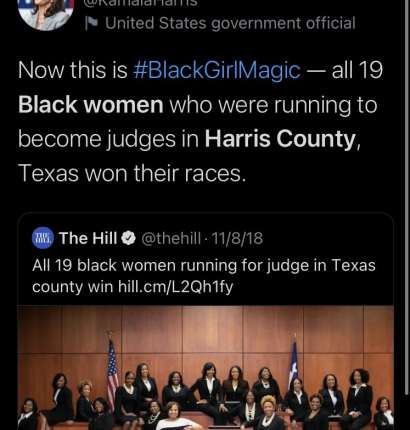
Task: Open the hill.cm/L2Qh1fy link
Action: 176,287
